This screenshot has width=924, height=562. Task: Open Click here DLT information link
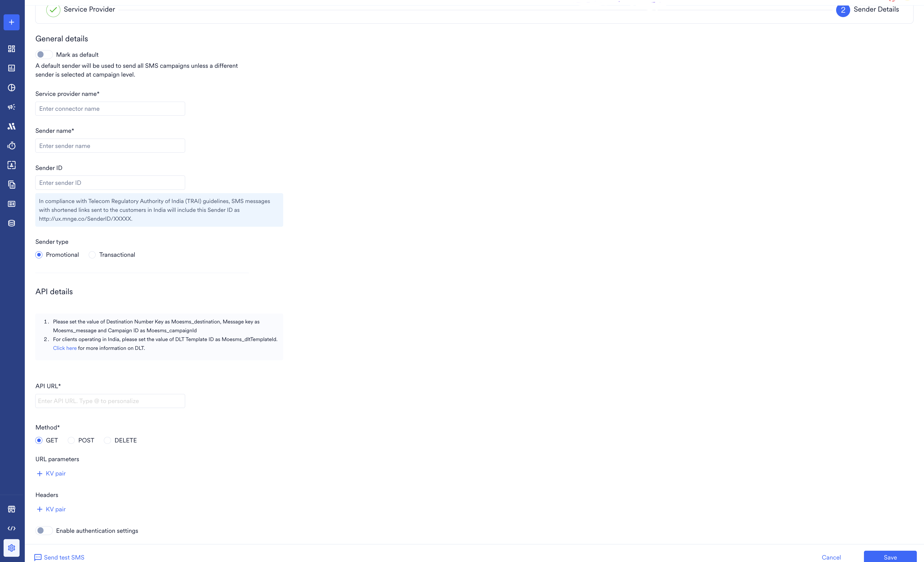point(65,348)
